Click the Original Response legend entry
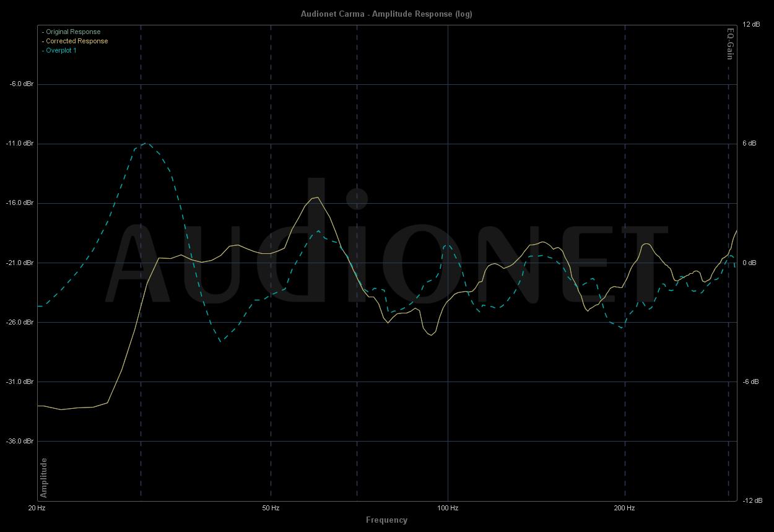This screenshot has width=774, height=532. pos(72,32)
